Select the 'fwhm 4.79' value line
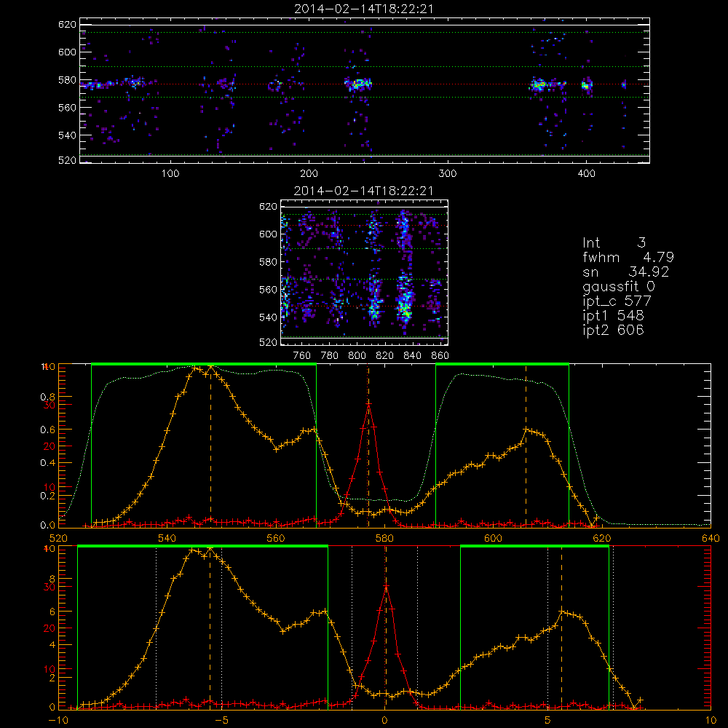Viewport: 728px width, 728px height. 628,257
